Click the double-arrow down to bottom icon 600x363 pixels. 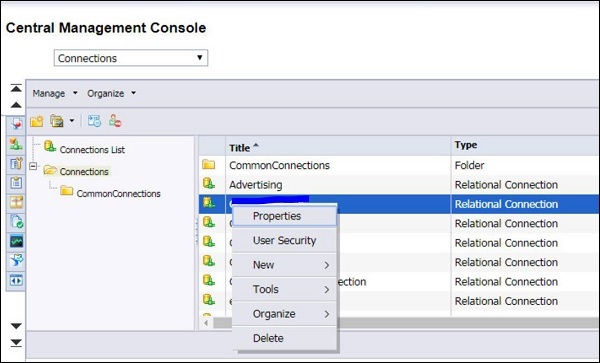click(16, 343)
